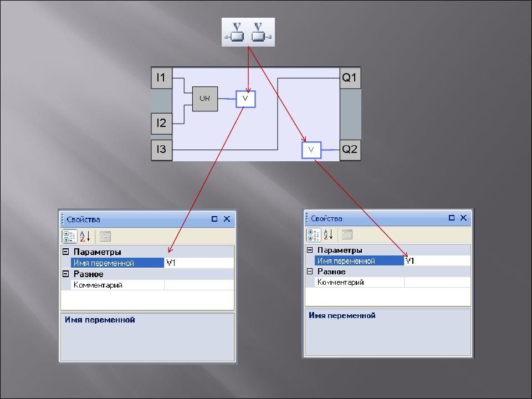This screenshot has height=399, width=532.
Task: Edit V1 value field in left panel
Action: [x=199, y=263]
